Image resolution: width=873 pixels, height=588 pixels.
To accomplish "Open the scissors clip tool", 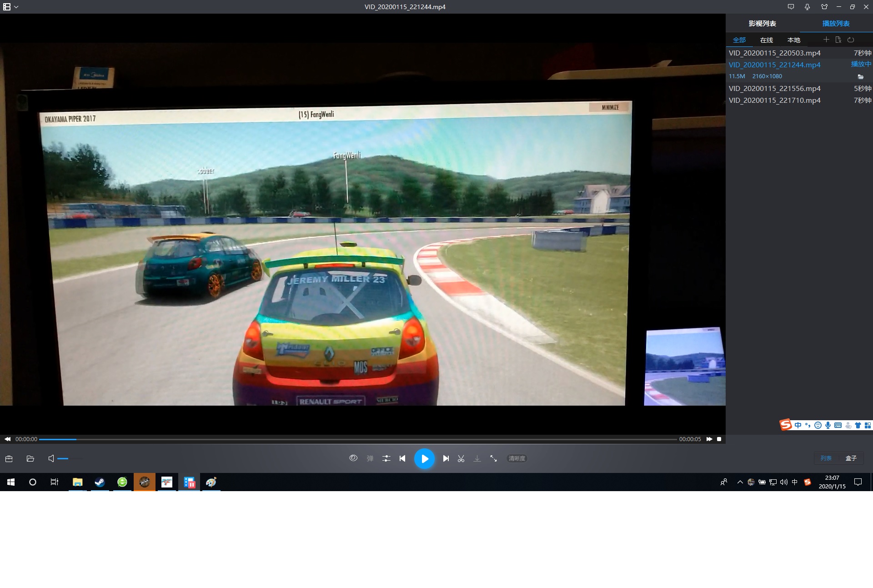I will [x=461, y=458].
